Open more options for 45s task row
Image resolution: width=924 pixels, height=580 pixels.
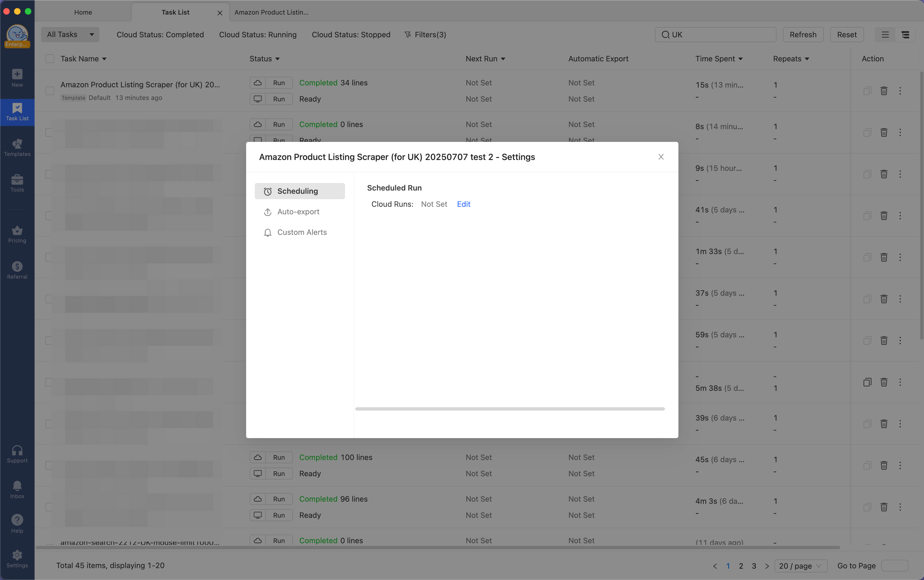(x=900, y=465)
